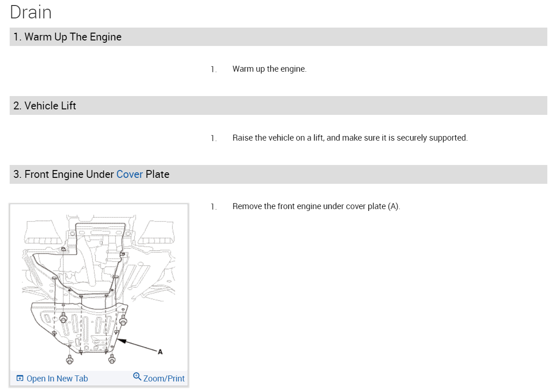Image resolution: width=551 pixels, height=392 pixels.
Task: Click step number 1 beside 'Raise the vehicle'
Action: point(213,138)
